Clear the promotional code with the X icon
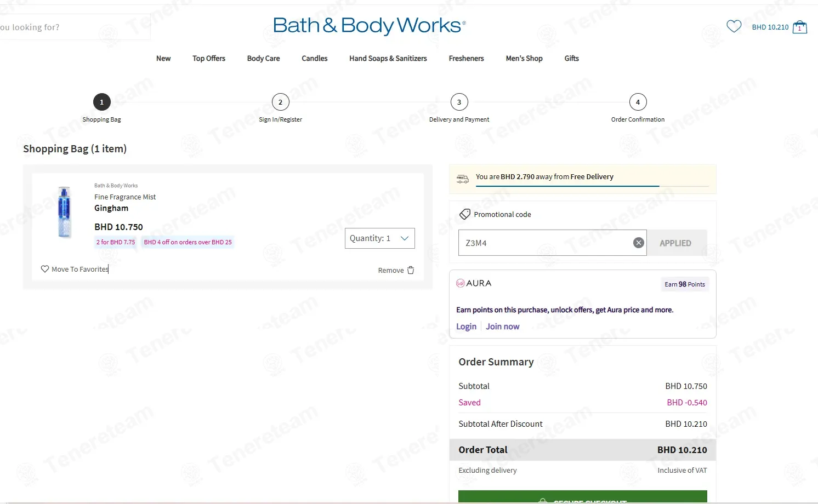The width and height of the screenshot is (818, 504). pos(638,243)
